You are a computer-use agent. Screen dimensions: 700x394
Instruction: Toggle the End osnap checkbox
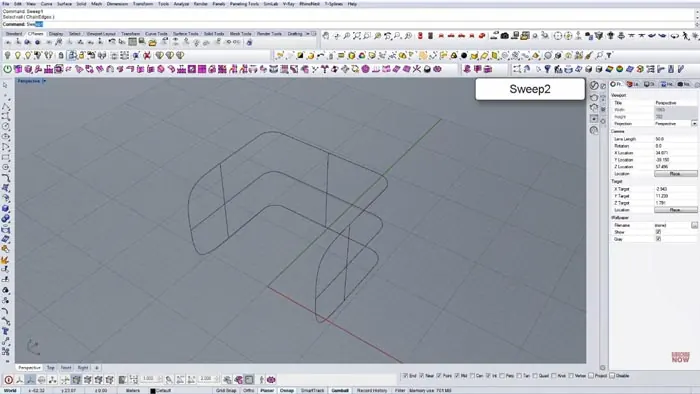[x=405, y=376]
